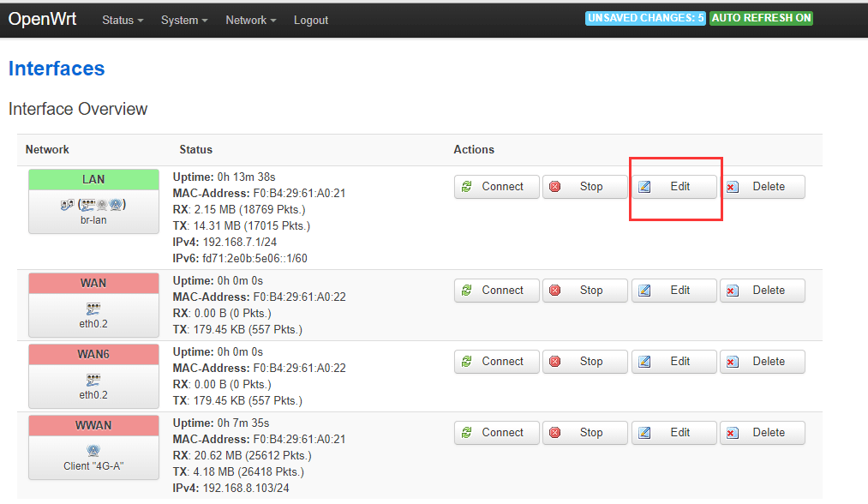Select the red WAN network label

tap(93, 283)
